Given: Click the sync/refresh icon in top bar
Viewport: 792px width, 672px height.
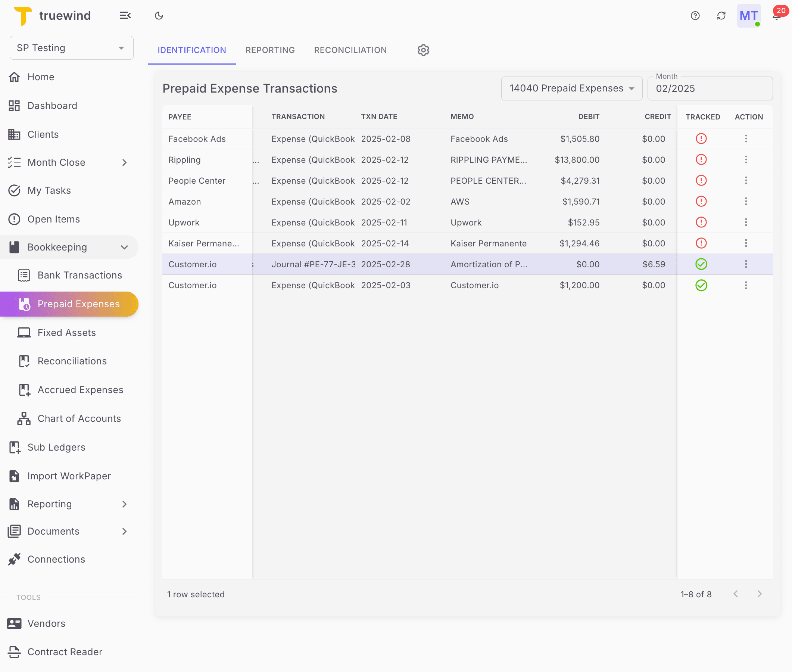Looking at the screenshot, I should (721, 16).
